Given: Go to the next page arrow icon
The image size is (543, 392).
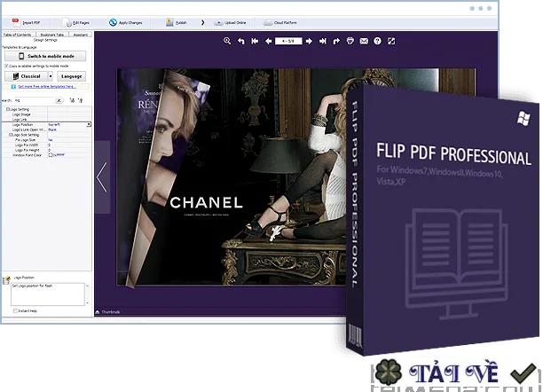Looking at the screenshot, I should pos(309,41).
